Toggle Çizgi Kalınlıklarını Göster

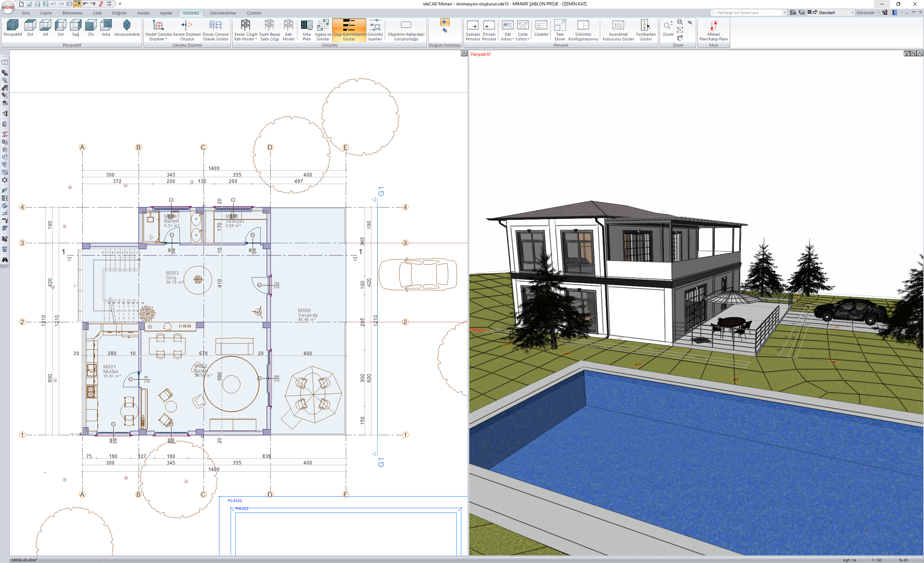(x=349, y=26)
